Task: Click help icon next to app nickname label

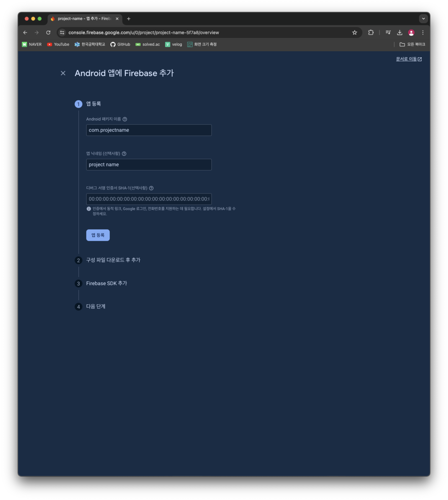Action: tap(124, 154)
